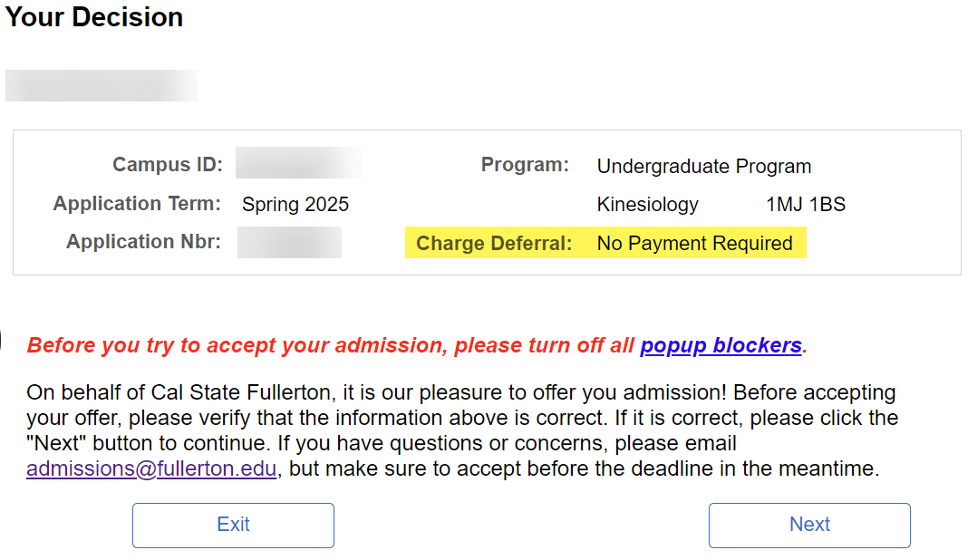Click the Application Term label

pos(137,204)
